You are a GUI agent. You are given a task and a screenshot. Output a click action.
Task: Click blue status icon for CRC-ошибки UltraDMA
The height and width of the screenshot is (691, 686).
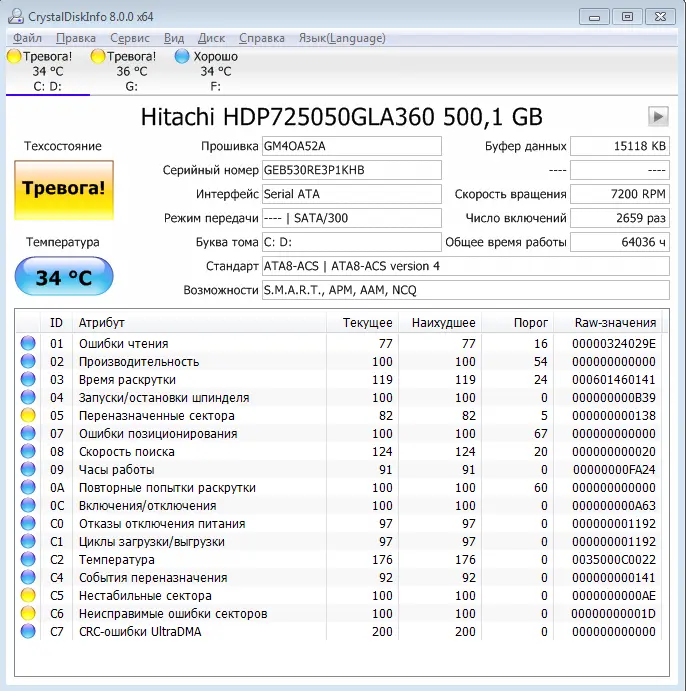pos(28,631)
